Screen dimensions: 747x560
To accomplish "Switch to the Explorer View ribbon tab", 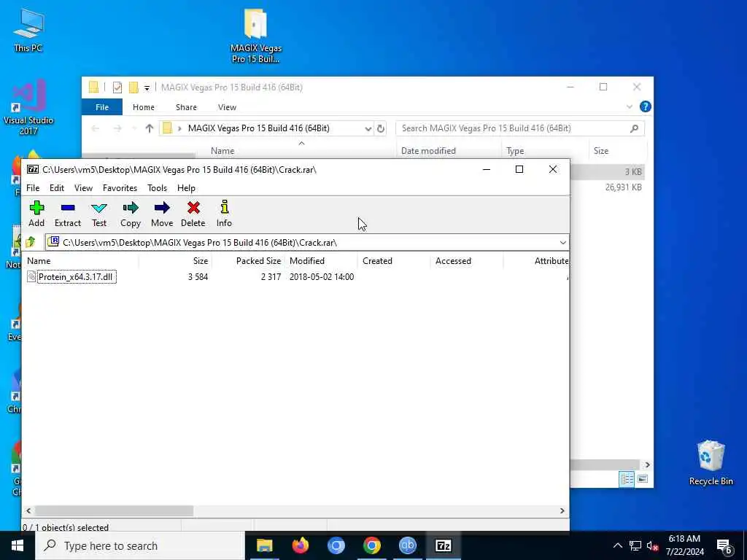I will coord(227,107).
